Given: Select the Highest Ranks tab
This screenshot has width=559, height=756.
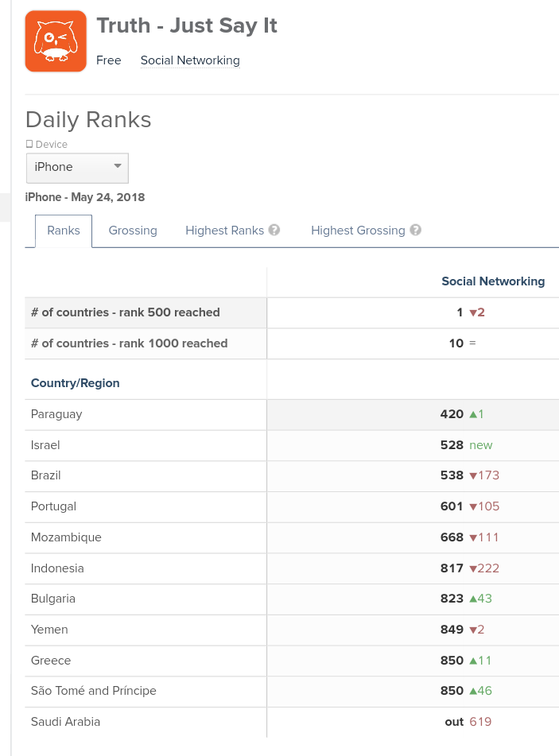Looking at the screenshot, I should coord(224,230).
